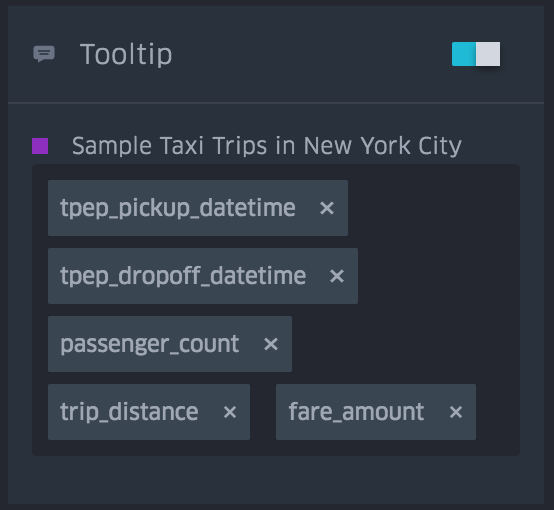Remove trip_distance field with its x
The image size is (554, 510).
pos(230,412)
